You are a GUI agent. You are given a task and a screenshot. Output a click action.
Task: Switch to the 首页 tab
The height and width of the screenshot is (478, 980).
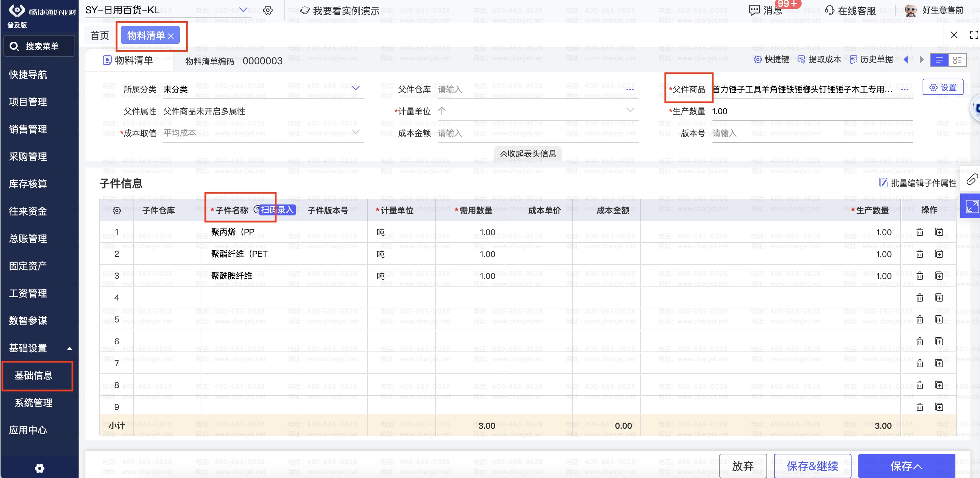click(100, 36)
